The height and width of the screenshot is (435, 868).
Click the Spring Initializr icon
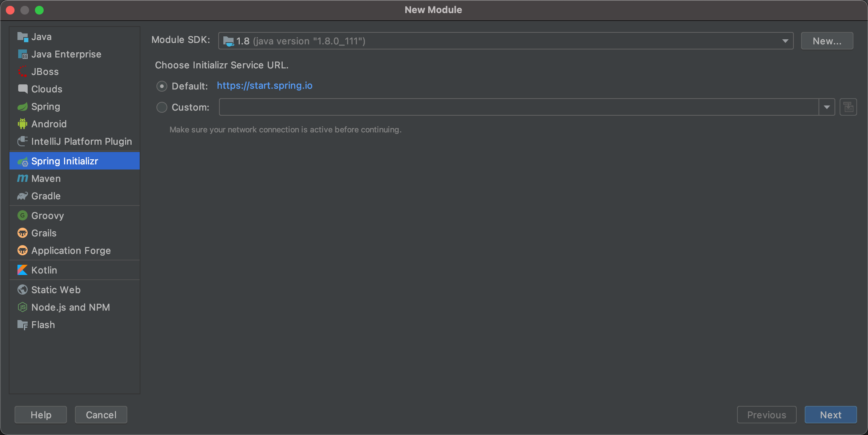tap(23, 161)
